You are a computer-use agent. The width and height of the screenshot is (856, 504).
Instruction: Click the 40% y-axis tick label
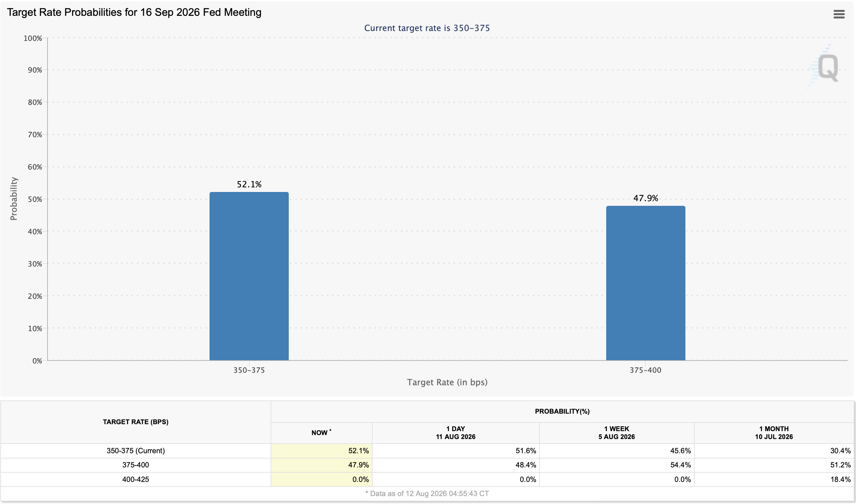(35, 232)
